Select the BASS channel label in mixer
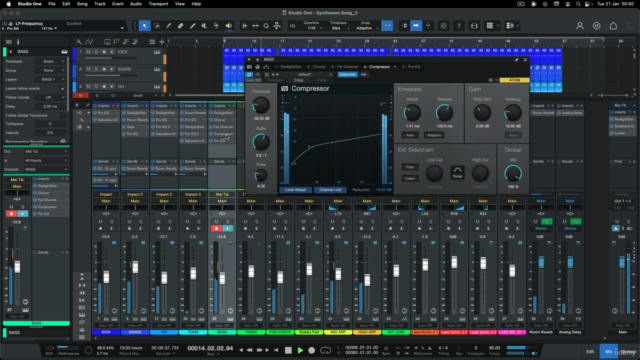 coord(222,332)
